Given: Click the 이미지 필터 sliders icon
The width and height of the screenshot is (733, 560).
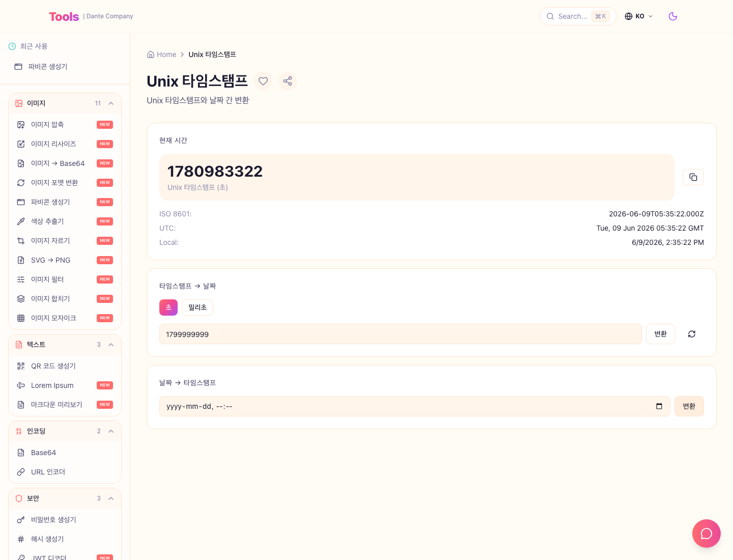Looking at the screenshot, I should coord(21,279).
